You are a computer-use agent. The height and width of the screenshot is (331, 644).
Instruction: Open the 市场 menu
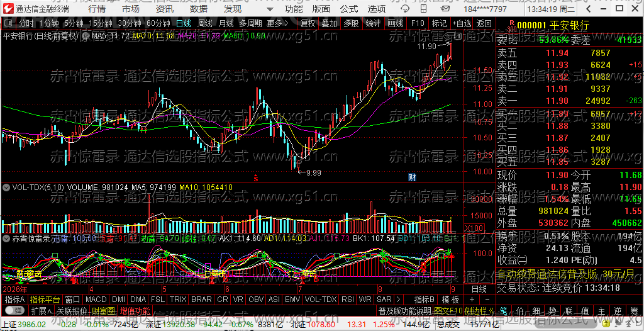tap(131, 9)
